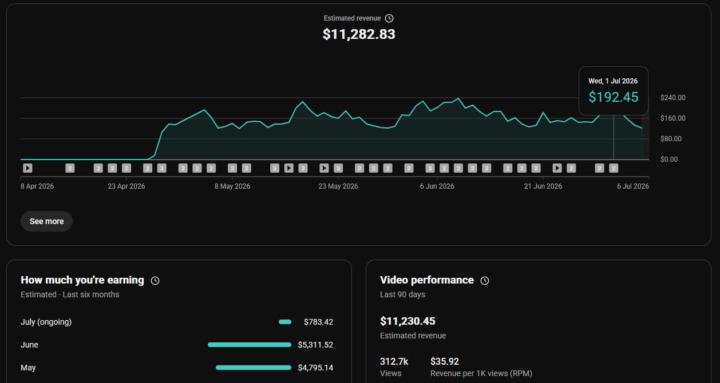Click the 6 Jul 2026 date label

[x=633, y=186]
